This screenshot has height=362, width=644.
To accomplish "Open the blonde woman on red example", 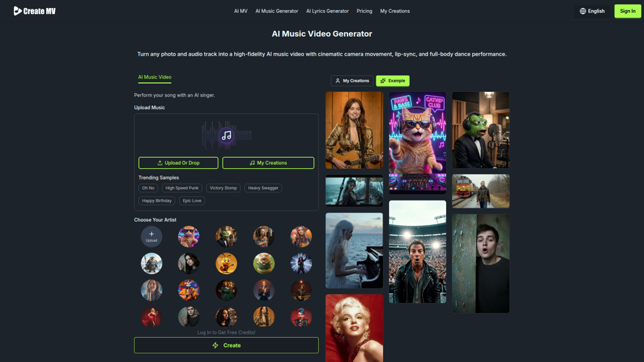I will [x=354, y=328].
